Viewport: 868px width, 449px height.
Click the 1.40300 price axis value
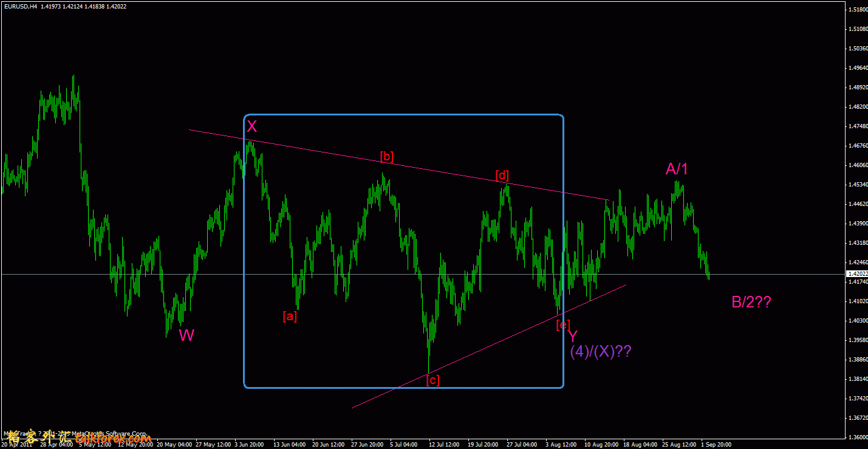858,320
